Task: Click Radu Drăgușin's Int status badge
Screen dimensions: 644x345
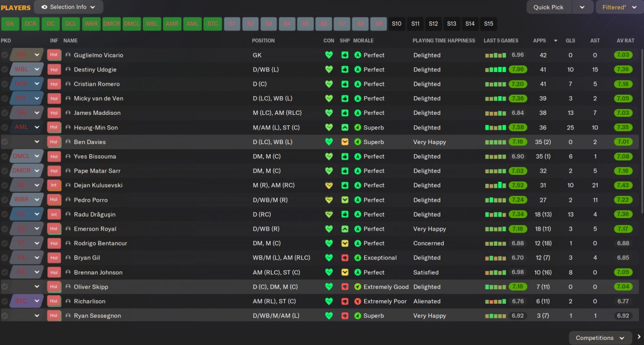Action: 54,215
